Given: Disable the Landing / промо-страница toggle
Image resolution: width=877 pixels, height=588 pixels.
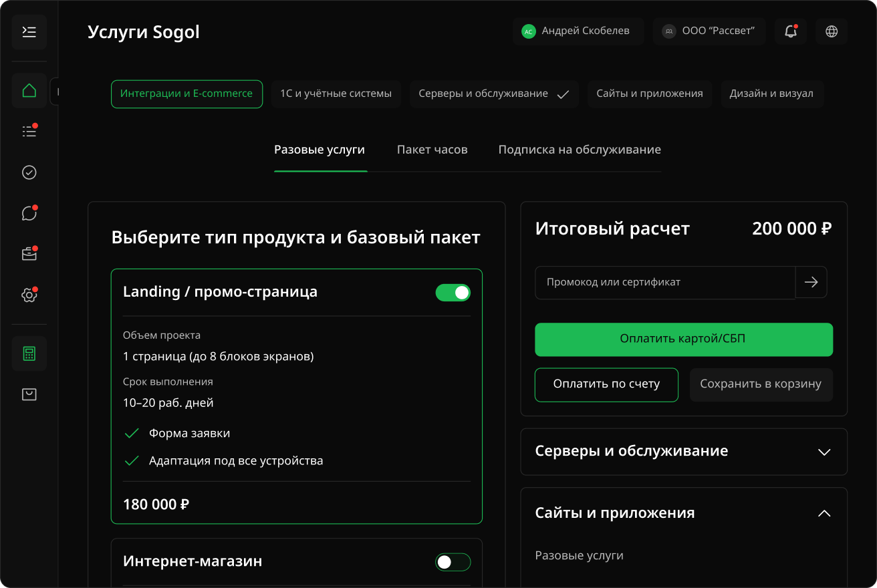Looking at the screenshot, I should pyautogui.click(x=453, y=293).
